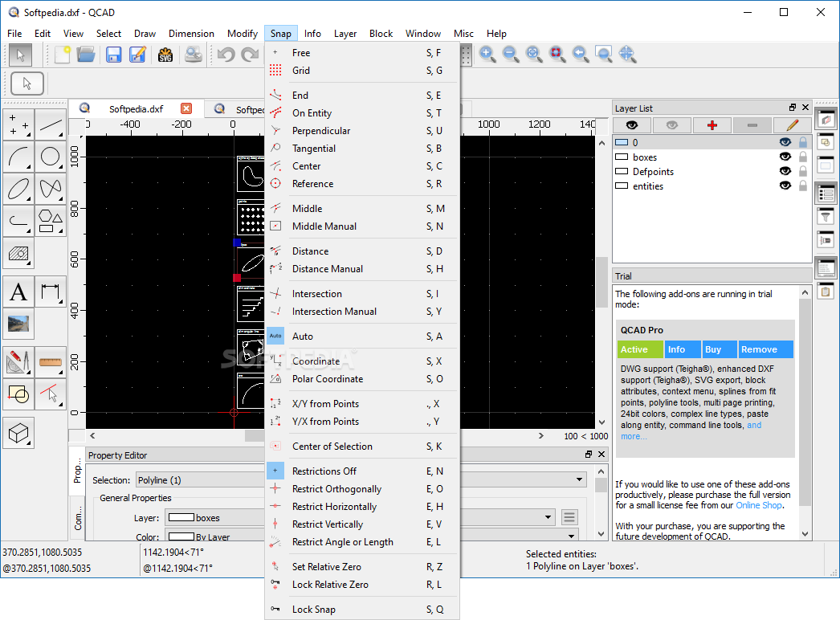Click the Remove button for QCAD Pro
The height and width of the screenshot is (620, 840).
[x=765, y=349]
